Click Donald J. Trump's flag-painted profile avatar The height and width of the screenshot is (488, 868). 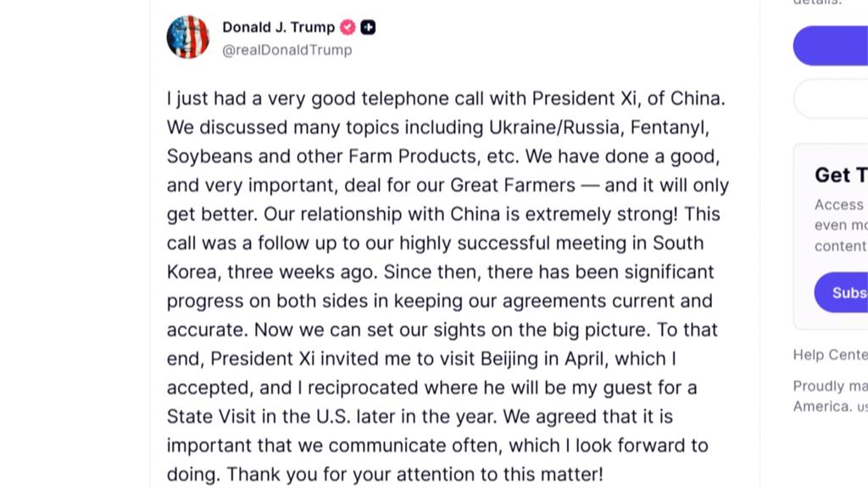(x=188, y=37)
